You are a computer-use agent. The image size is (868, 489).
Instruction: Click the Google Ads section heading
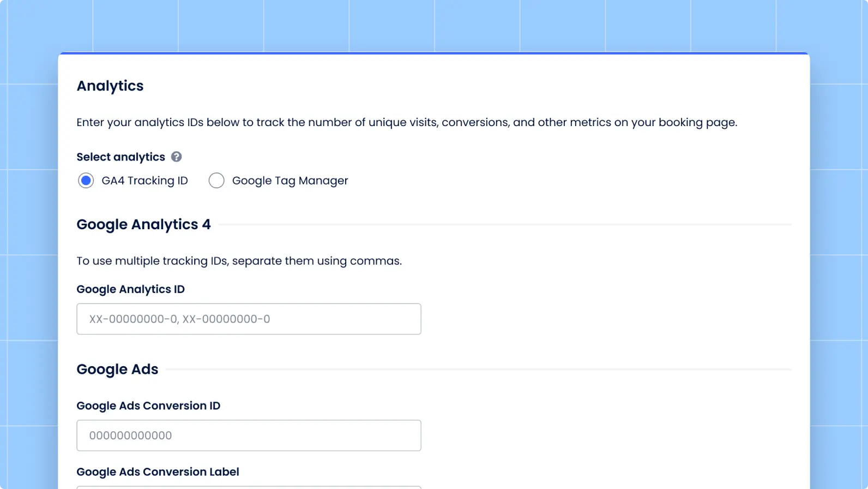(x=117, y=369)
